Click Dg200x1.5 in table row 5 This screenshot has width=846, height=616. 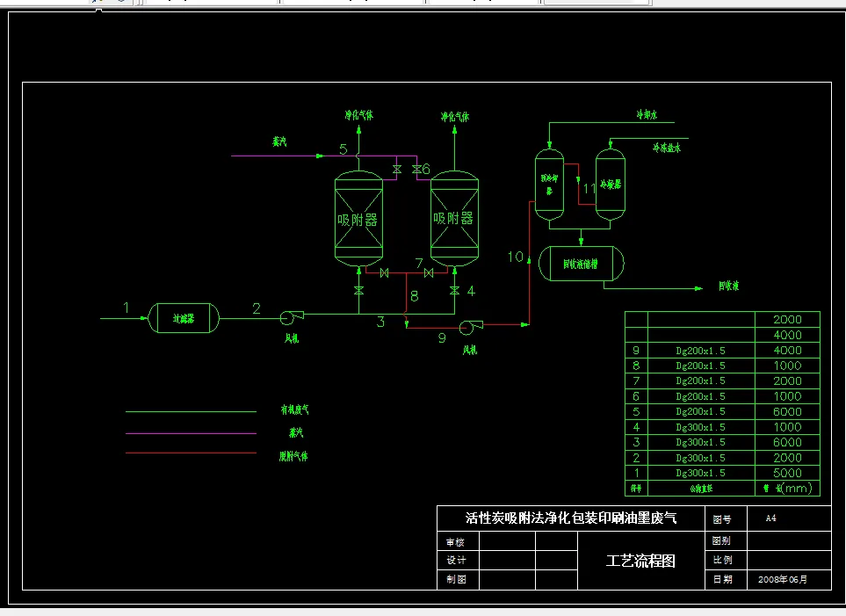[700, 411]
